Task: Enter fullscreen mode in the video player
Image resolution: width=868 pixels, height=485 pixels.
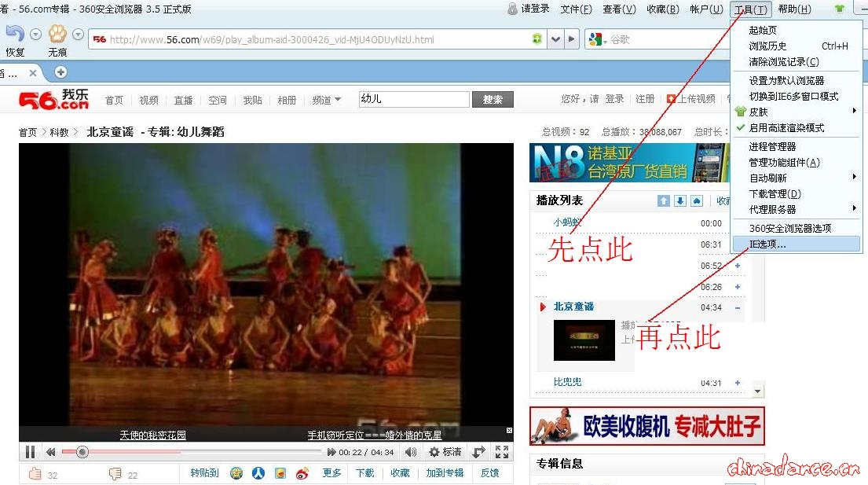Action: click(502, 452)
